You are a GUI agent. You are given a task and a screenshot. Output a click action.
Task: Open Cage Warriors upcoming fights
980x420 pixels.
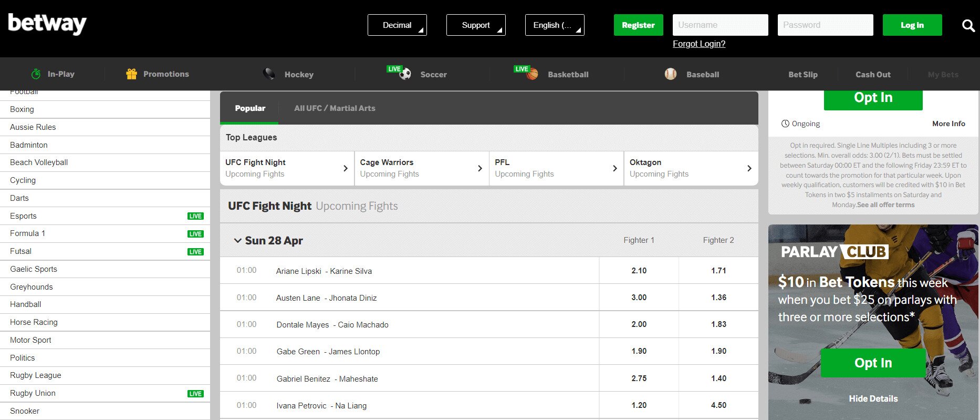click(422, 168)
